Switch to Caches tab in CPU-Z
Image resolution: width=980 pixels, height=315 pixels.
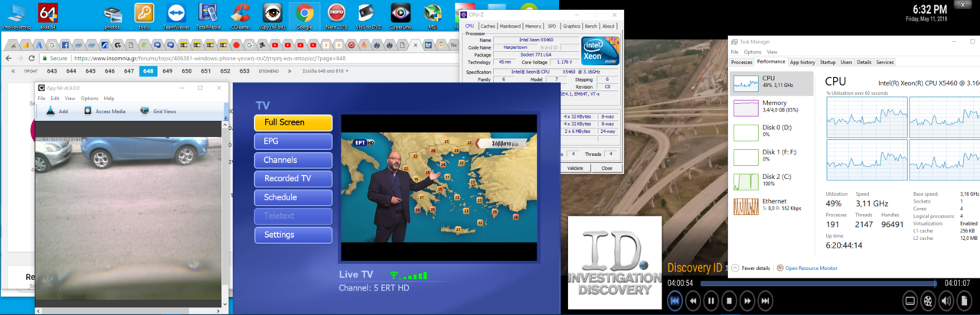[x=488, y=26]
